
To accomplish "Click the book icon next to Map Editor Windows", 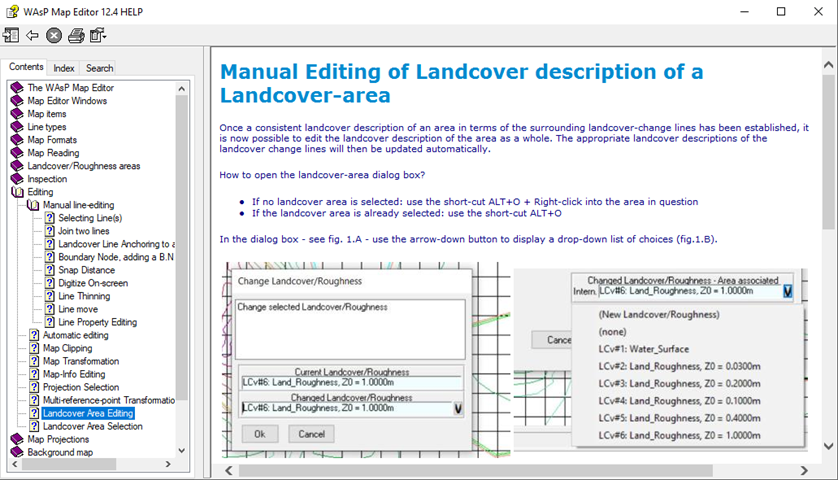I will pos(17,100).
